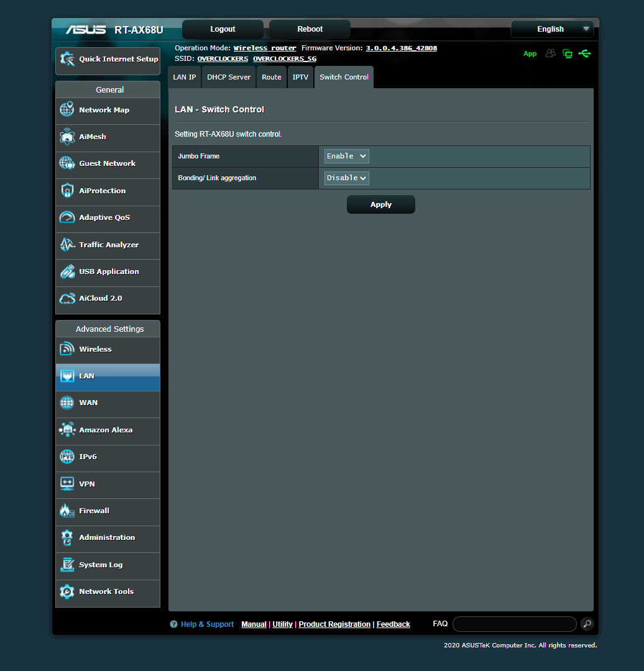Viewport: 644px width, 671px height.
Task: Click the Network Tools icon
Action: pyautogui.click(x=67, y=591)
